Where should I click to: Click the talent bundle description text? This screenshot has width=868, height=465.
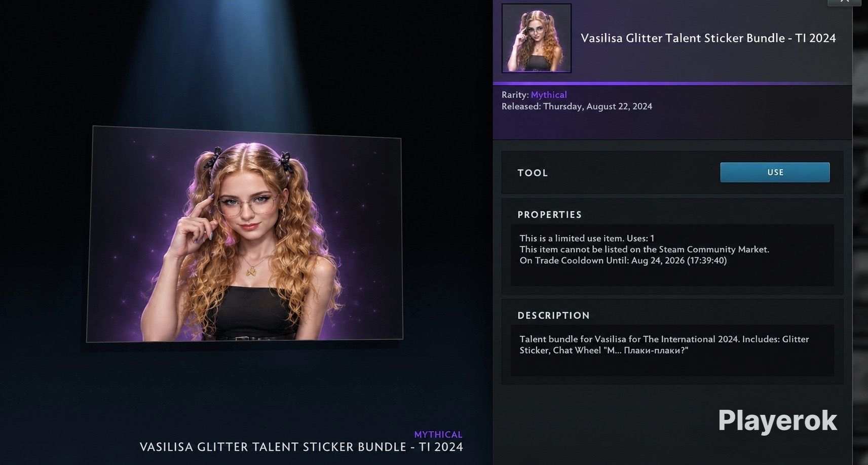tap(664, 344)
